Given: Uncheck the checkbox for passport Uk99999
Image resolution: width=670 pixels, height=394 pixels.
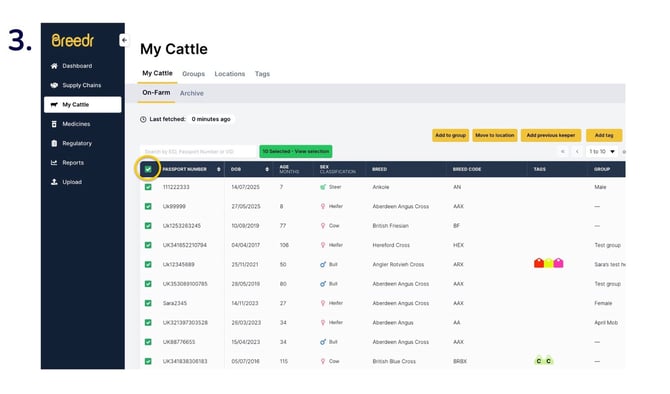Looking at the screenshot, I should click(148, 206).
